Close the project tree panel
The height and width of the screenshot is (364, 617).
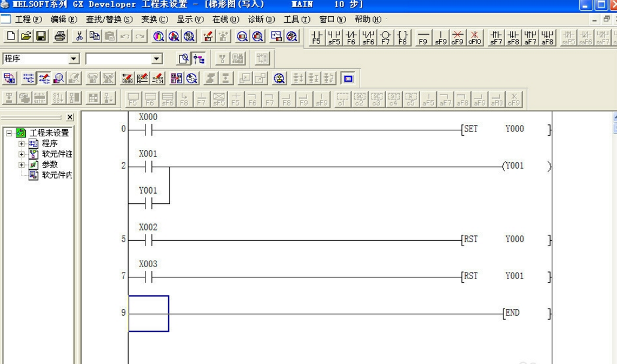coord(70,117)
